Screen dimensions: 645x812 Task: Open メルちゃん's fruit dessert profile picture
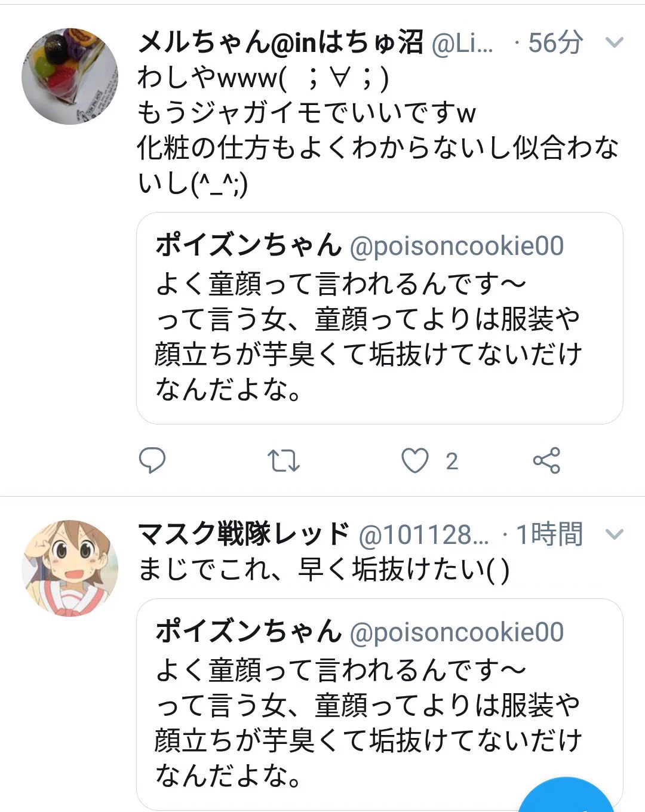point(70,76)
